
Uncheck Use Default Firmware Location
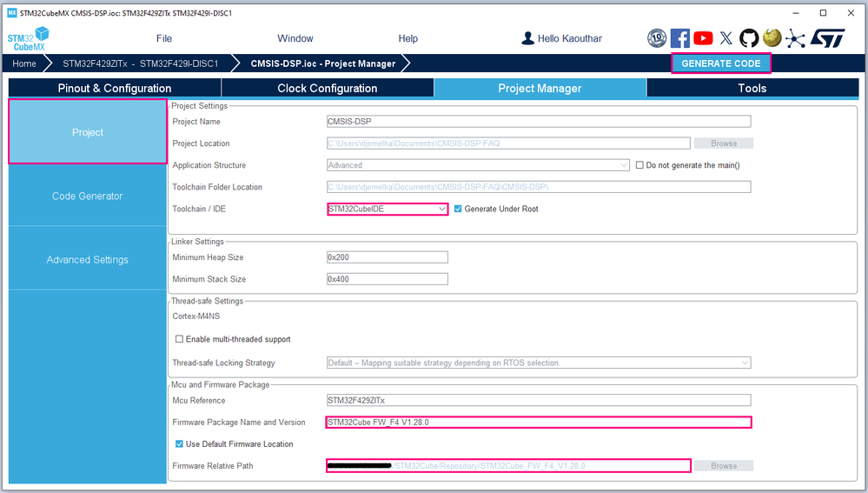tap(179, 443)
